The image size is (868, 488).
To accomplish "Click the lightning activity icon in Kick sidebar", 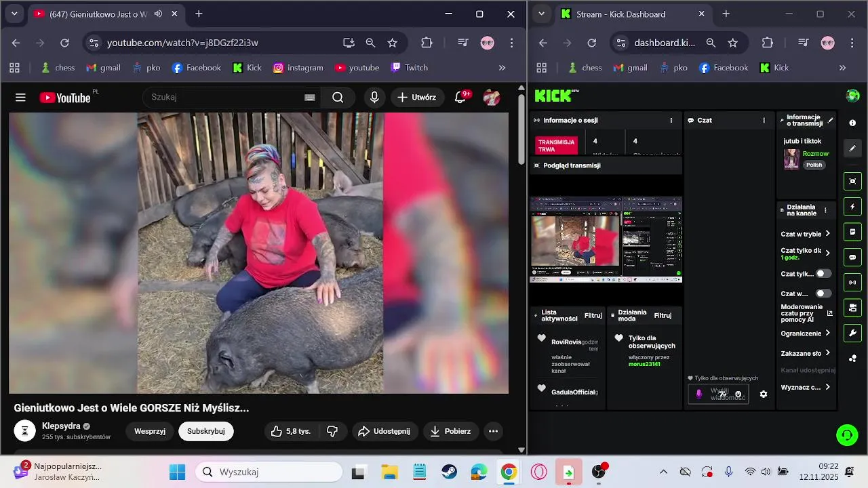I will (852, 207).
